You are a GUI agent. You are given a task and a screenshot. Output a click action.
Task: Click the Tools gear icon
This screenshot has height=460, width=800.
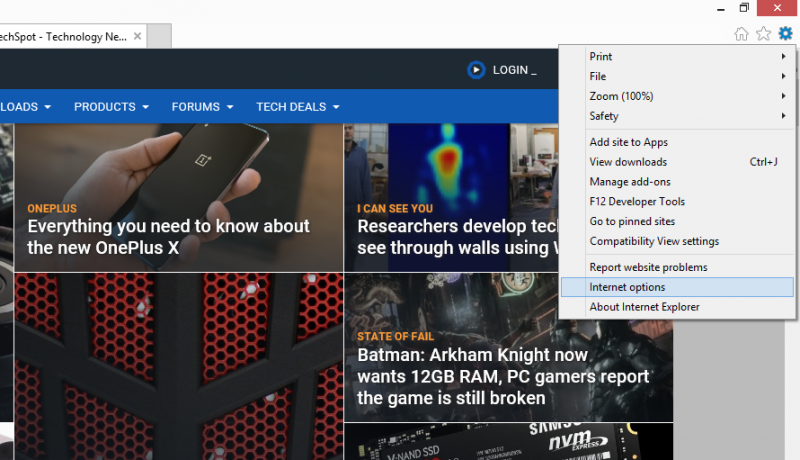pos(785,34)
